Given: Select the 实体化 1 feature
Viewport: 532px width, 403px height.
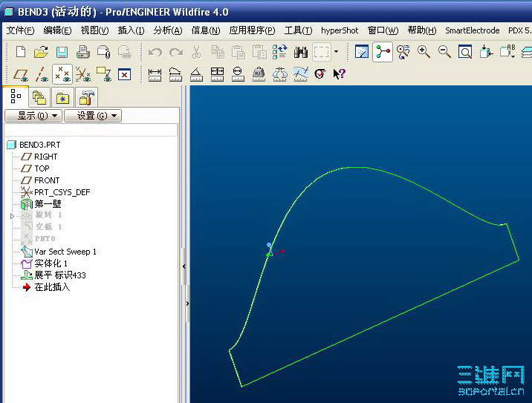Looking at the screenshot, I should click(x=51, y=263).
